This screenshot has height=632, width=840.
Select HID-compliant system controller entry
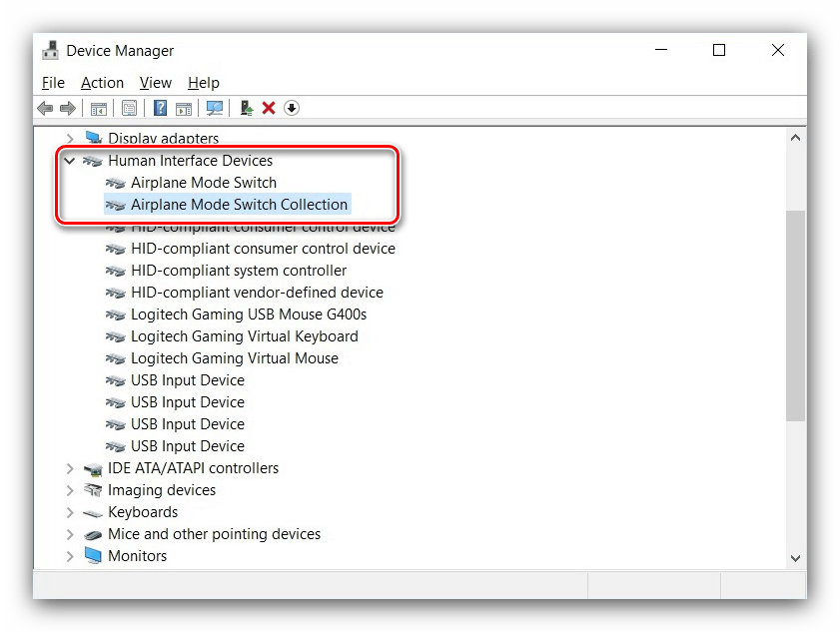tap(239, 271)
